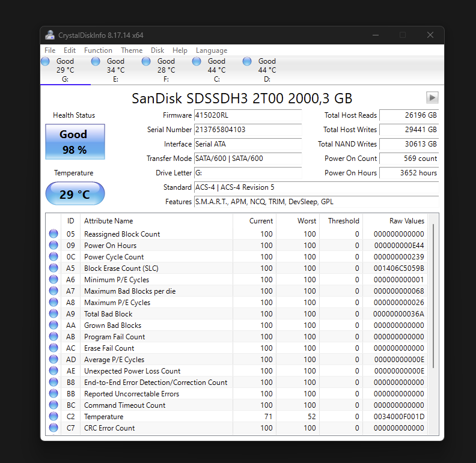The image size is (476, 463).
Task: Click the Current column header
Action: [x=254, y=221]
